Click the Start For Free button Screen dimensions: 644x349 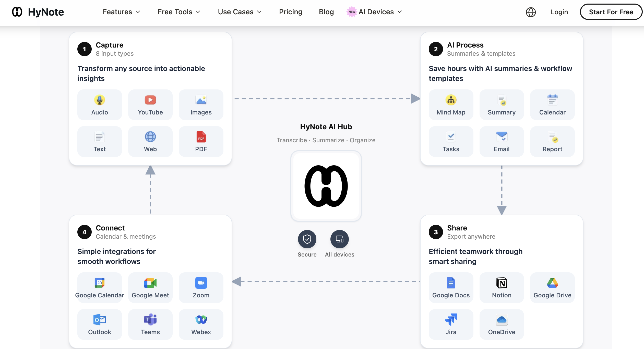pyautogui.click(x=611, y=12)
